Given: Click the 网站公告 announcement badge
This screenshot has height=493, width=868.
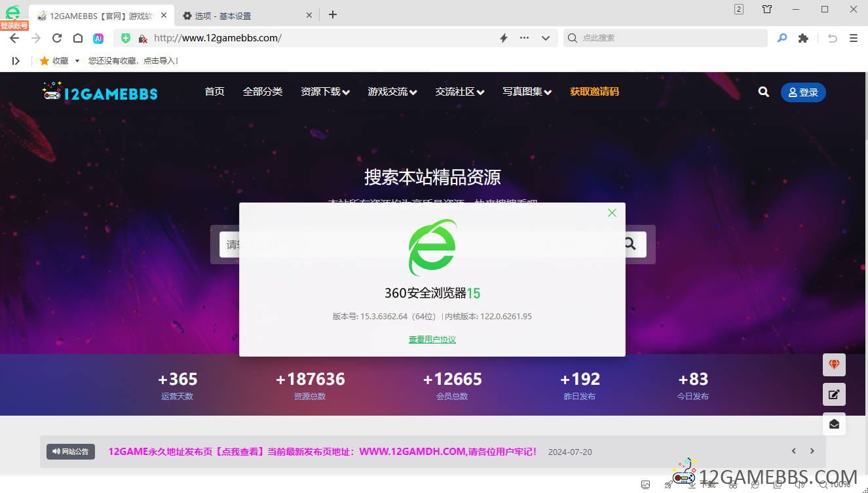Looking at the screenshot, I should pyautogui.click(x=71, y=452).
